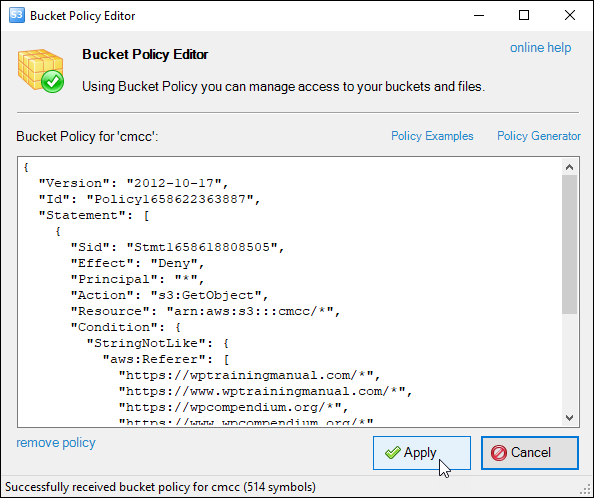Click the wpcompendium.org referer line in policy
Viewport: 594px width, 498px height.
(x=234, y=407)
